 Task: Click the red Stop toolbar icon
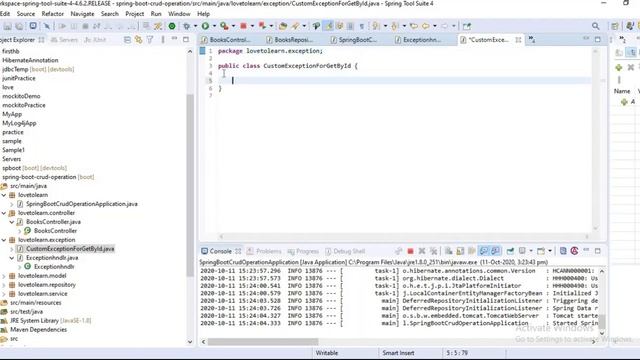click(x=243, y=26)
